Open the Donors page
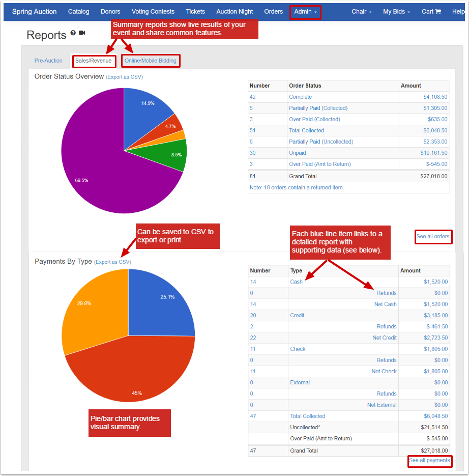The height and width of the screenshot is (476, 469). [x=110, y=11]
